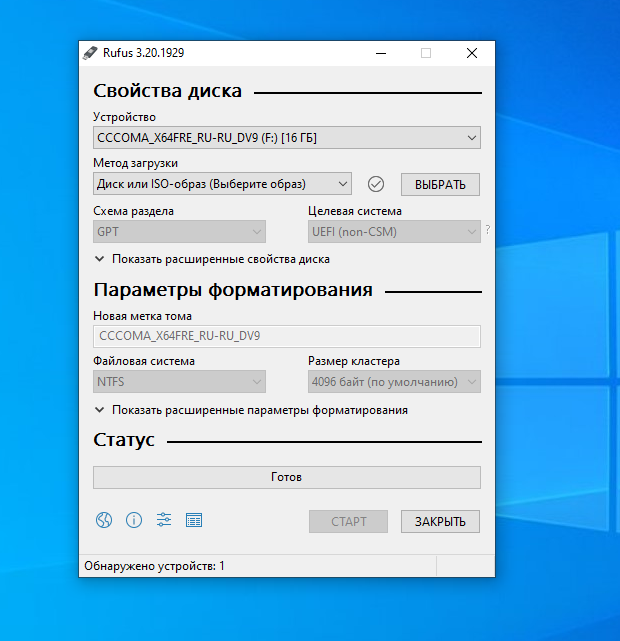620x641 pixels.
Task: Open the Метод загрузки boot selection dropdown
Action: pyautogui.click(x=222, y=184)
